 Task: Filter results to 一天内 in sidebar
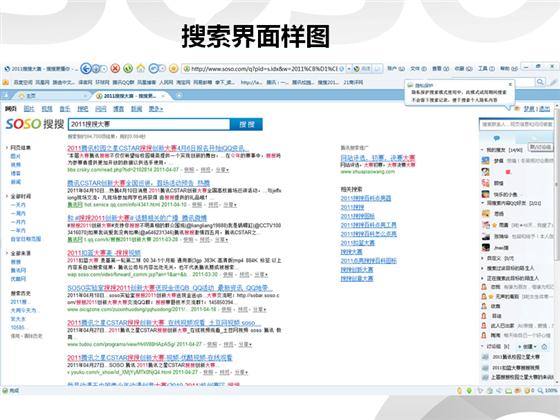coord(18,205)
